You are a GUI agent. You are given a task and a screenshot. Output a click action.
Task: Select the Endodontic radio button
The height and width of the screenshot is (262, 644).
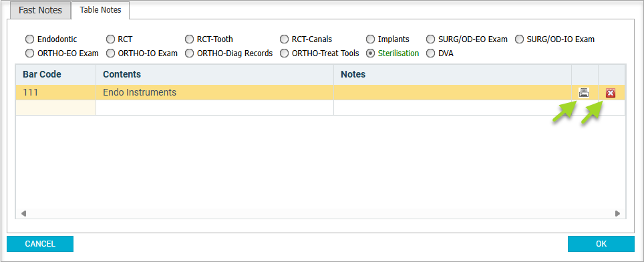29,39
